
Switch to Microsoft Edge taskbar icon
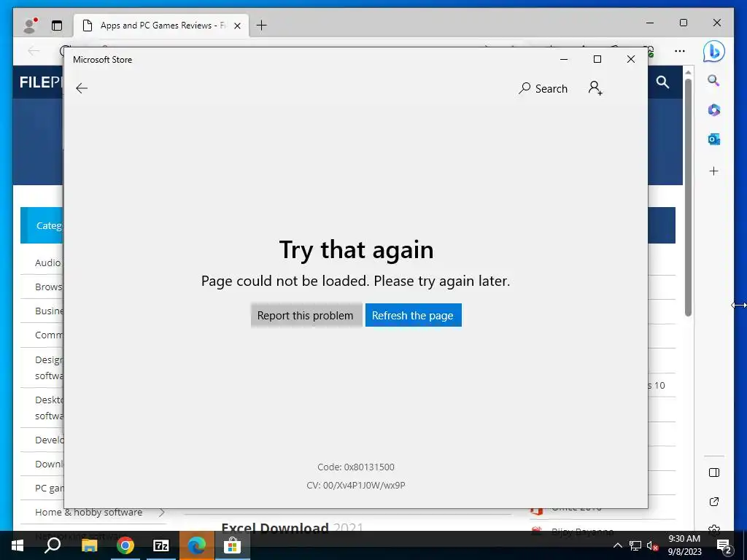tap(197, 545)
